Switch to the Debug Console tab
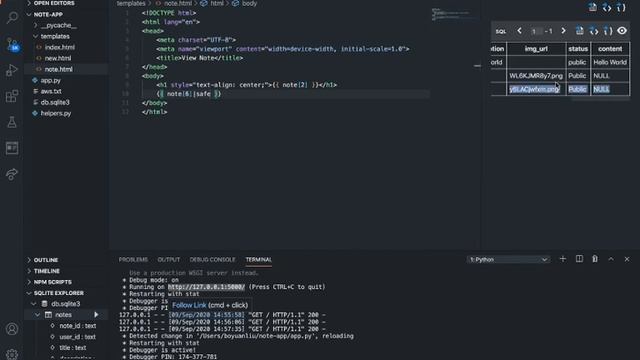 pyautogui.click(x=212, y=260)
